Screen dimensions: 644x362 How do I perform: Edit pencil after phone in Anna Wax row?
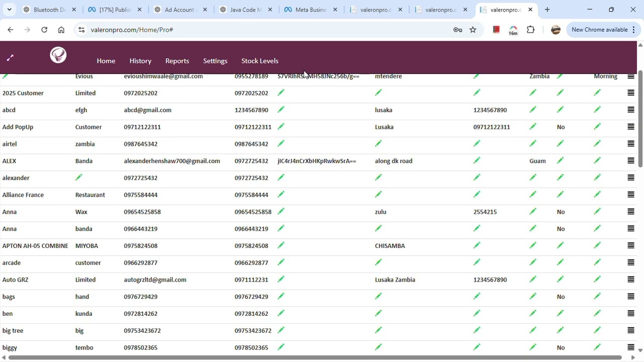[x=281, y=212]
